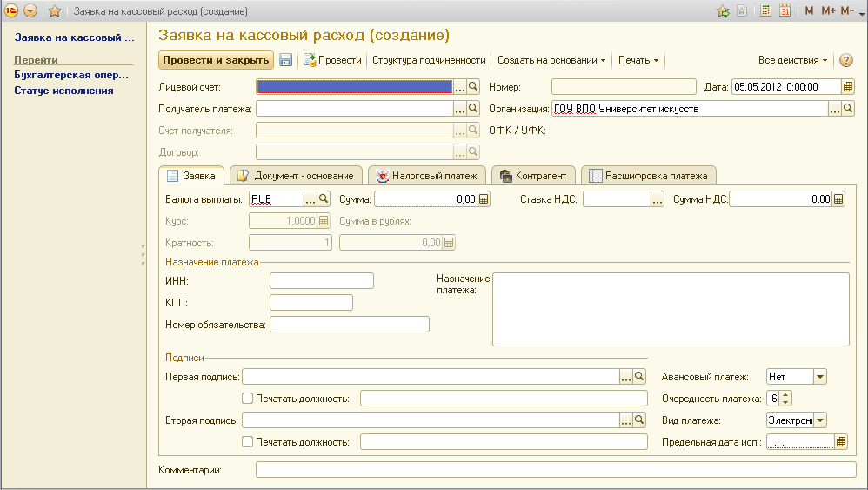Screen dimensions: 868x490
Task: Switch to the Расшифровка платежа tab
Action: point(649,176)
